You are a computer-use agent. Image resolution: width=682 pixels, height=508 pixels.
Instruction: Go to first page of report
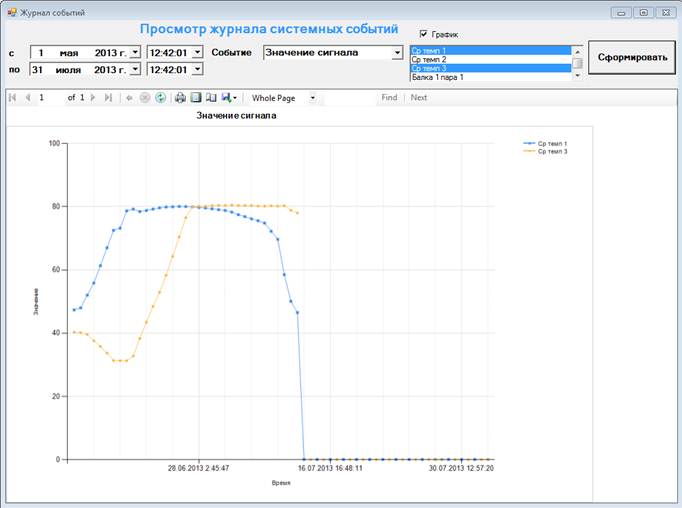point(13,98)
